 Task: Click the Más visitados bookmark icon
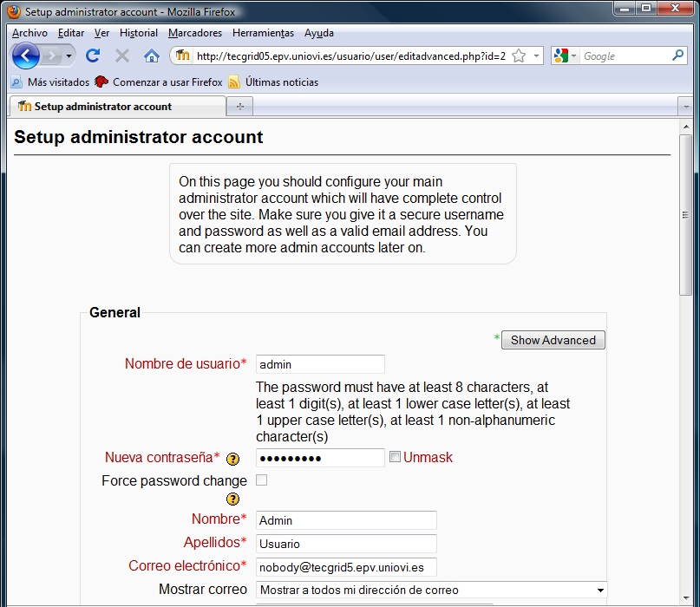(16, 82)
